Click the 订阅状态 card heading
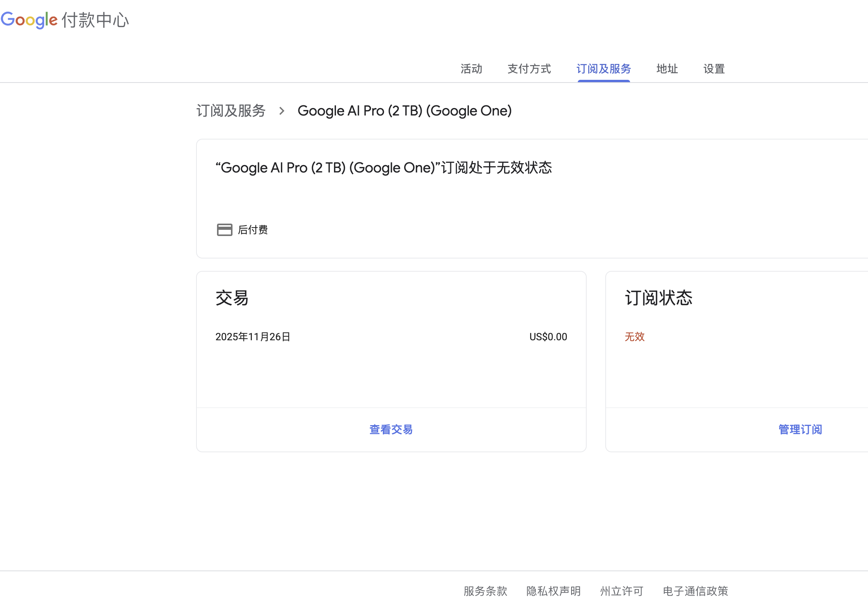Image resolution: width=868 pixels, height=610 pixels. 658,298
